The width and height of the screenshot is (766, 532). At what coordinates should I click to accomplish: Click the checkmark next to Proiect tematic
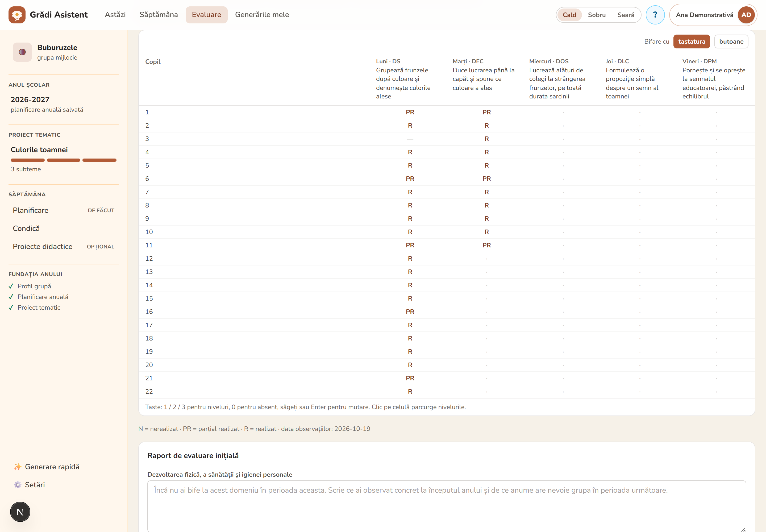tap(11, 307)
